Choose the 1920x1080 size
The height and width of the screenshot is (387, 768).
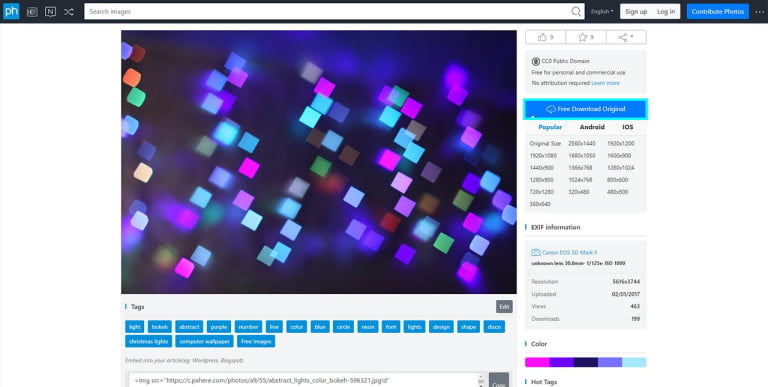tap(543, 156)
